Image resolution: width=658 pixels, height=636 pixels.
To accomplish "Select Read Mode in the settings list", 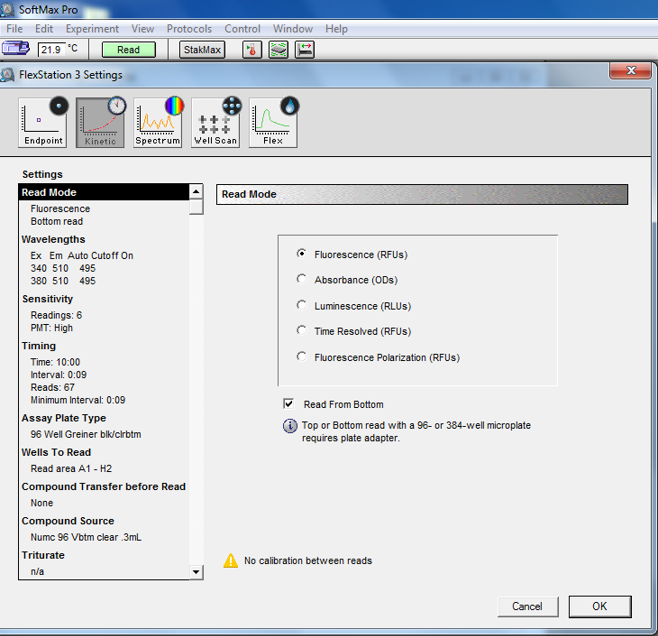I will point(104,192).
